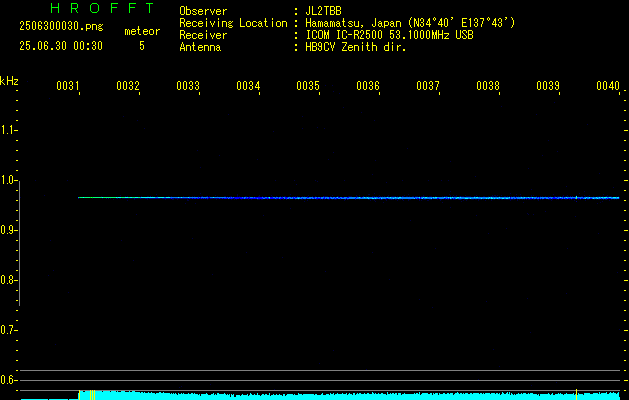The image size is (629, 400).
Task: Click the ICOM IC-R2500 receiver text
Action: (x=389, y=35)
